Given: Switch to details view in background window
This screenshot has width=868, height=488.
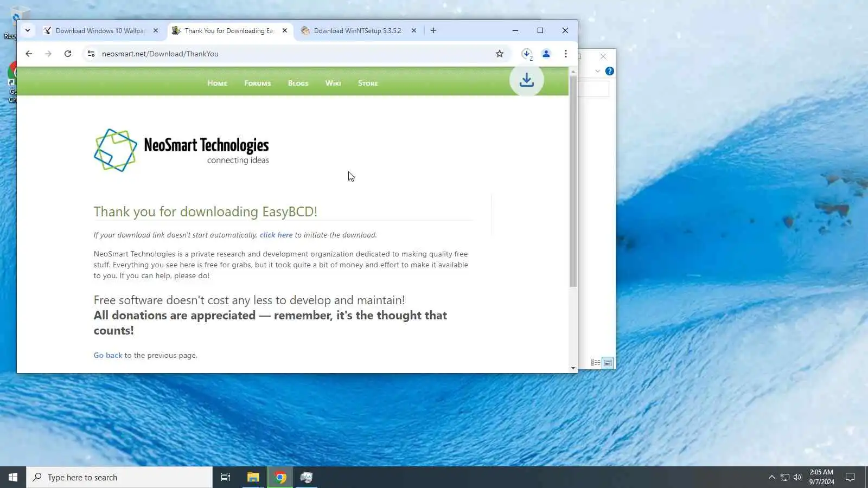Looking at the screenshot, I should [x=595, y=363].
